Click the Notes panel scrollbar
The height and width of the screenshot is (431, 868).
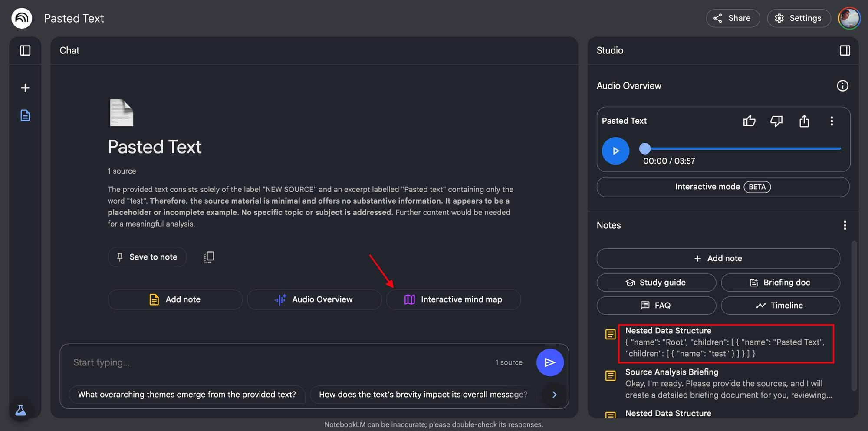pyautogui.click(x=854, y=316)
